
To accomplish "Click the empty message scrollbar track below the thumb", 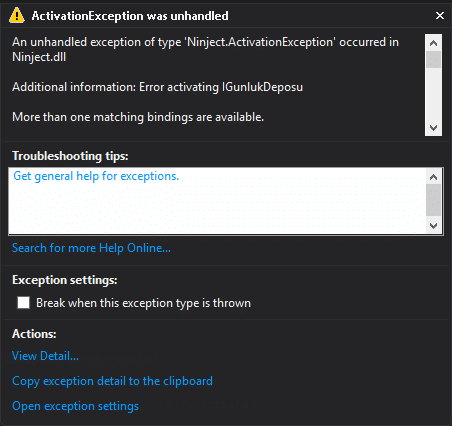I will click(433, 94).
